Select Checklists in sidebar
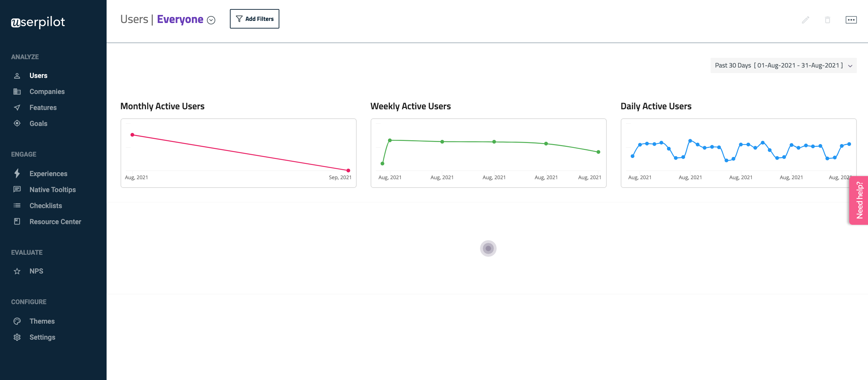 [x=45, y=205]
